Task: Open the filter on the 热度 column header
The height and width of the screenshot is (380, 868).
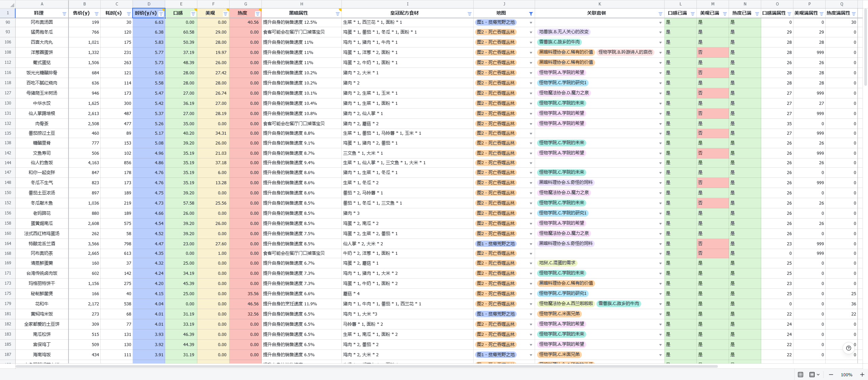Action: pyautogui.click(x=258, y=14)
